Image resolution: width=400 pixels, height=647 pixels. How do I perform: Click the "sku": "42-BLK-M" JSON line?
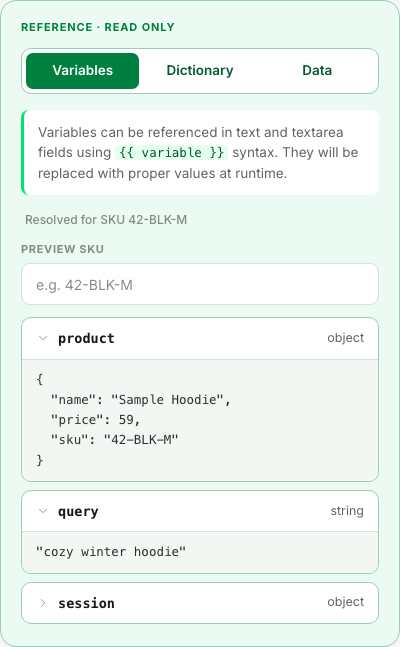tap(114, 439)
